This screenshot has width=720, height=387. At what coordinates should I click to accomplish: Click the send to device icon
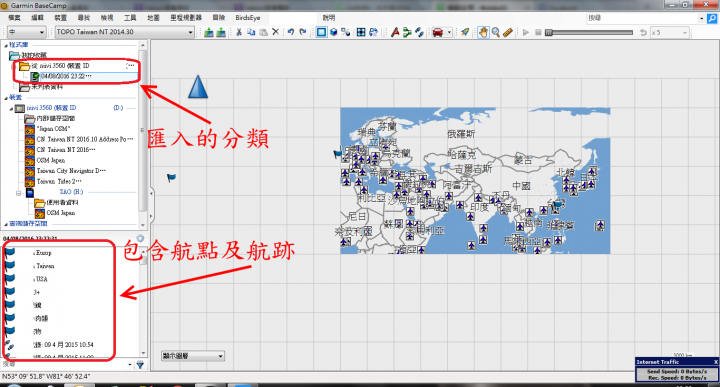point(209,32)
